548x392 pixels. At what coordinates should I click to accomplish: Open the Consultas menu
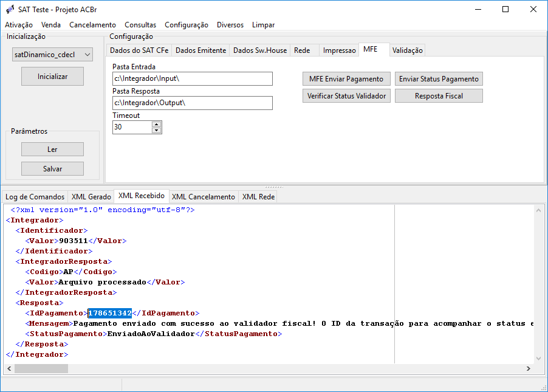140,25
